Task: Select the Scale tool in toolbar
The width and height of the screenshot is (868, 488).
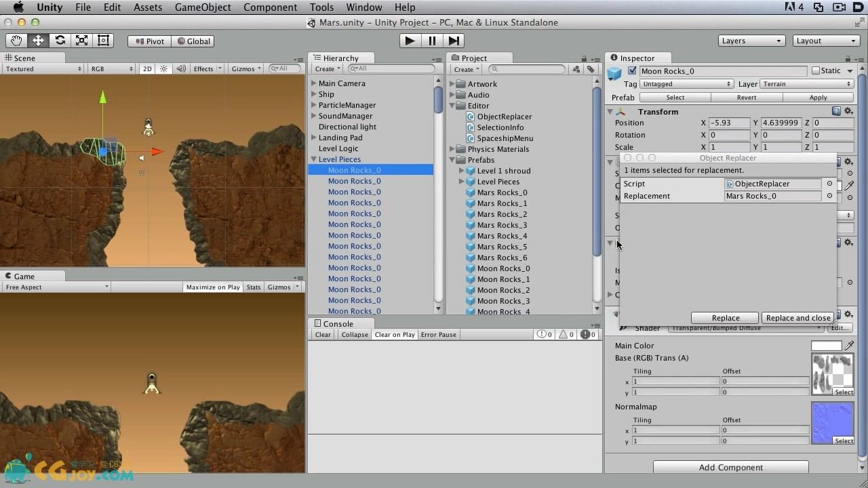Action: click(81, 41)
